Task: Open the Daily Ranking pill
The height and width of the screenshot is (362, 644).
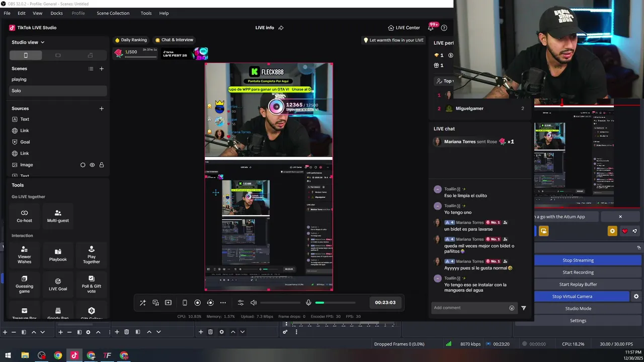Action: coord(131,40)
